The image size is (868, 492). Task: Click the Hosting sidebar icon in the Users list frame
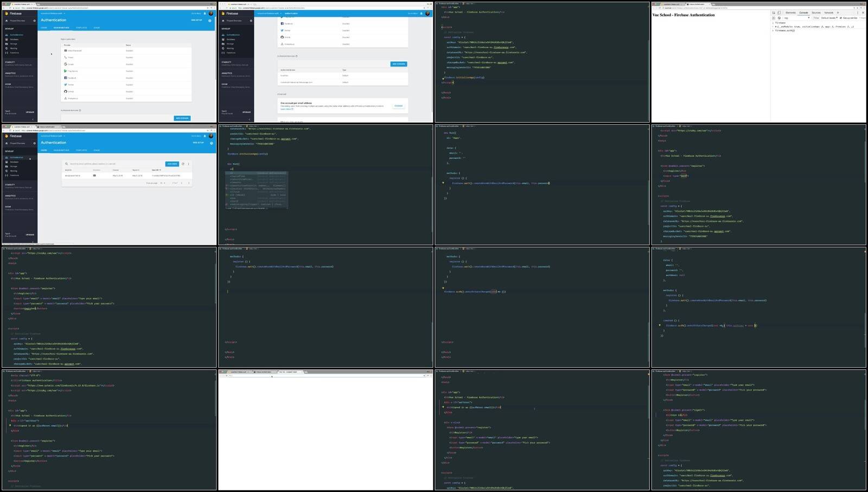(7, 171)
